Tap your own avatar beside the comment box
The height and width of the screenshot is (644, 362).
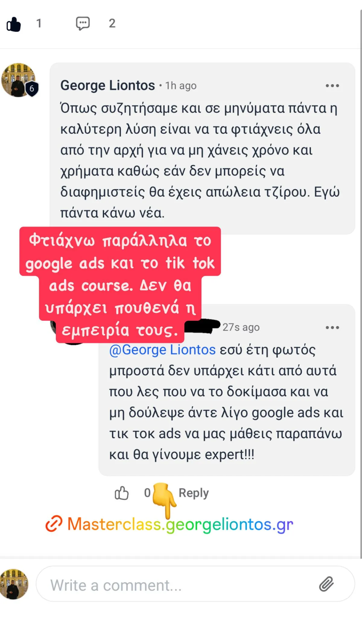tap(13, 584)
